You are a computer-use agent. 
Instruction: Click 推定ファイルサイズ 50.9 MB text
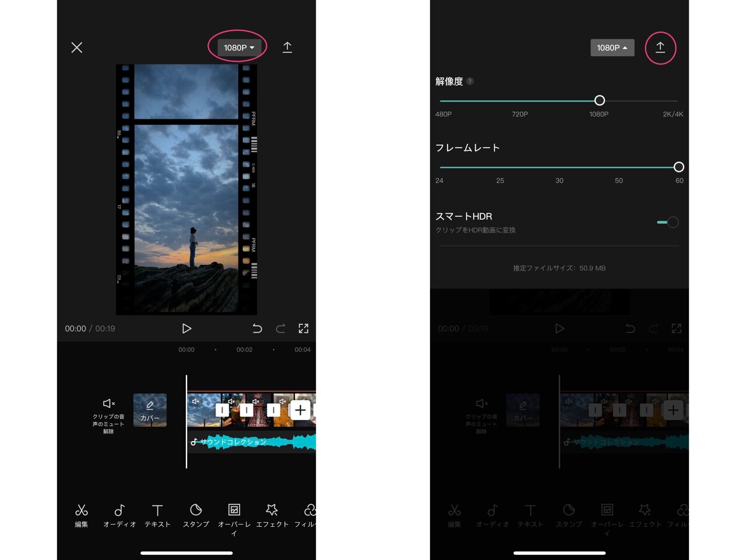tap(559, 268)
